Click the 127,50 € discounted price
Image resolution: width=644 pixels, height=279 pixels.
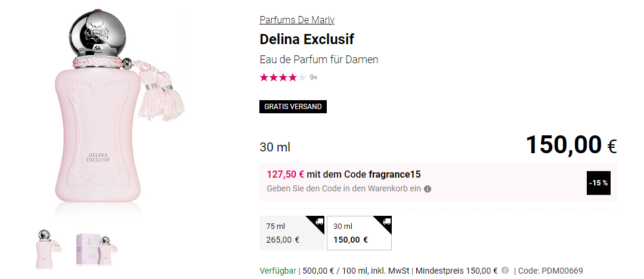[285, 175]
